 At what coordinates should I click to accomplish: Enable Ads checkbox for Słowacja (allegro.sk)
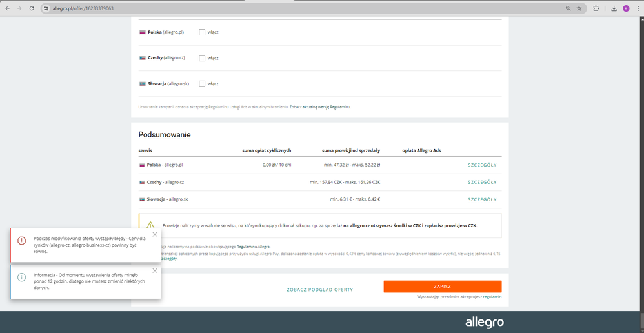point(202,84)
